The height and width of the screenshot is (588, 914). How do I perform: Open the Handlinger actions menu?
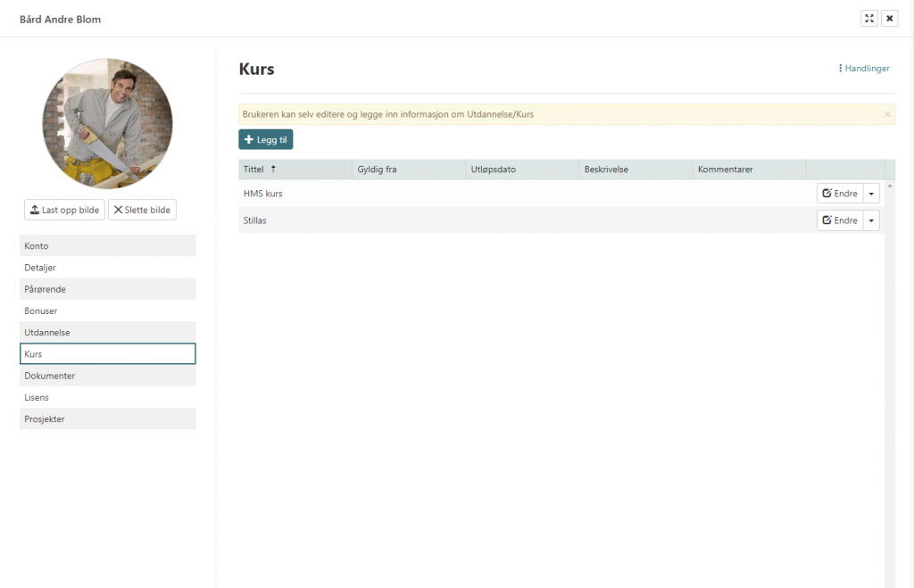coord(863,69)
